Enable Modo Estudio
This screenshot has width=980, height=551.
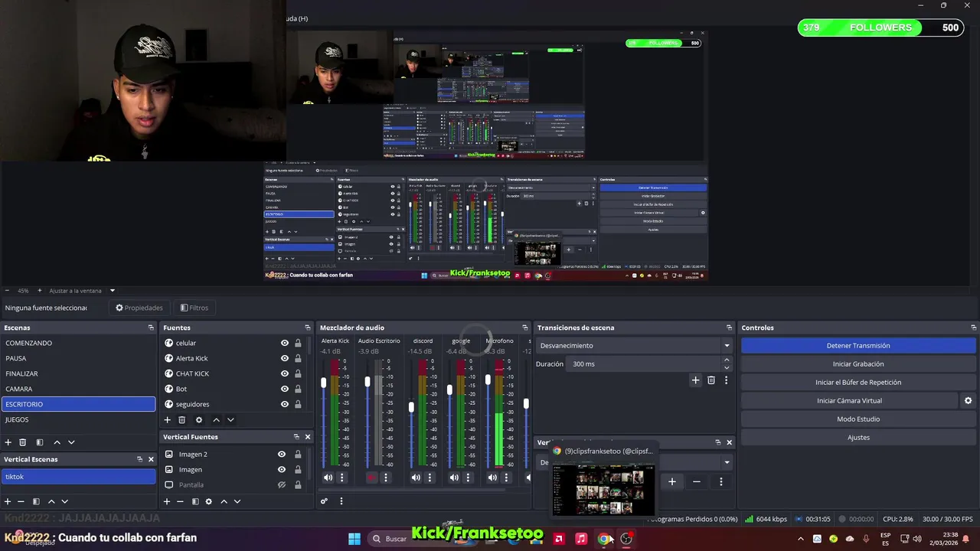(857, 419)
